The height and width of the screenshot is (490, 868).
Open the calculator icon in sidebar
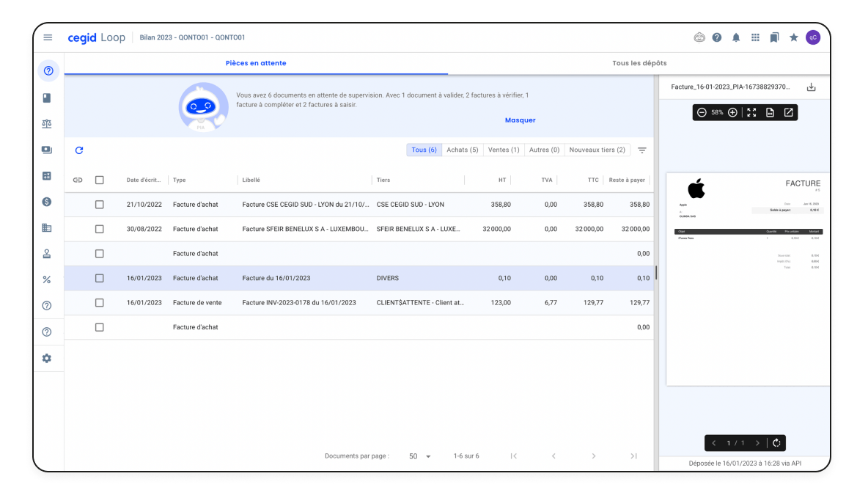(x=47, y=176)
